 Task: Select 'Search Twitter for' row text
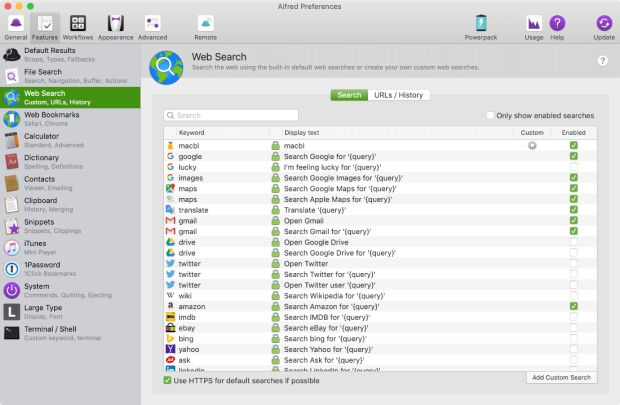(x=329, y=274)
